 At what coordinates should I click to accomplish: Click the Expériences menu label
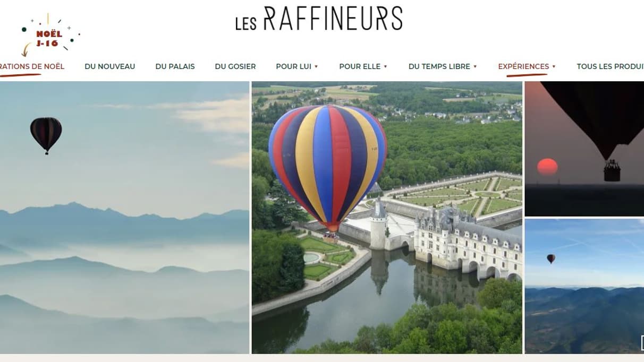tap(523, 66)
